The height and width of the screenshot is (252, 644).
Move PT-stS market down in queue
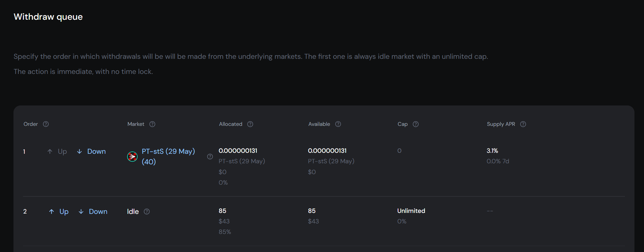pos(92,151)
